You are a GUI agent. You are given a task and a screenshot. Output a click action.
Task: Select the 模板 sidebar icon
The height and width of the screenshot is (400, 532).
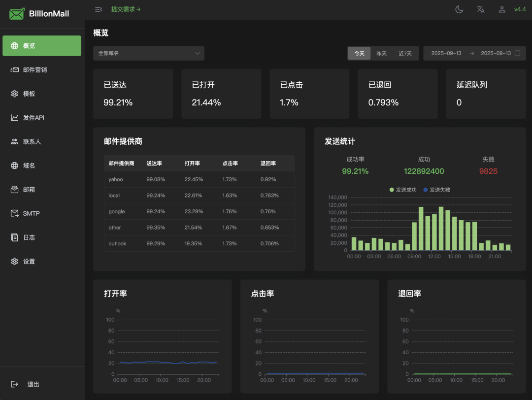click(27, 94)
